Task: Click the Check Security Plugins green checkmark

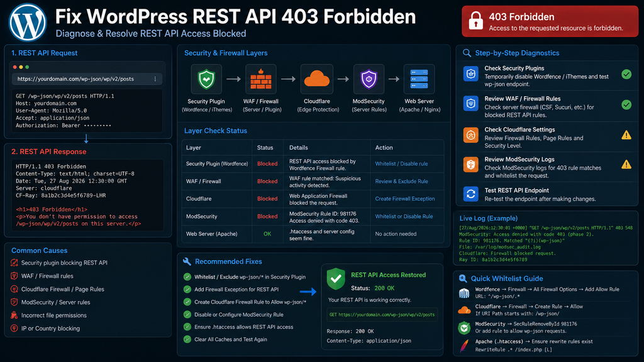Action: 626,74
